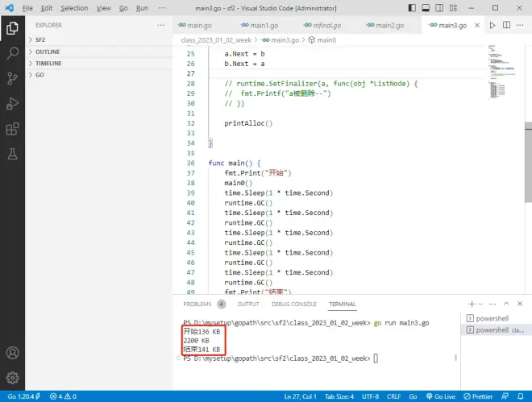The image size is (532, 402).
Task: Change language mode Go in status bar
Action: pyautogui.click(x=413, y=396)
